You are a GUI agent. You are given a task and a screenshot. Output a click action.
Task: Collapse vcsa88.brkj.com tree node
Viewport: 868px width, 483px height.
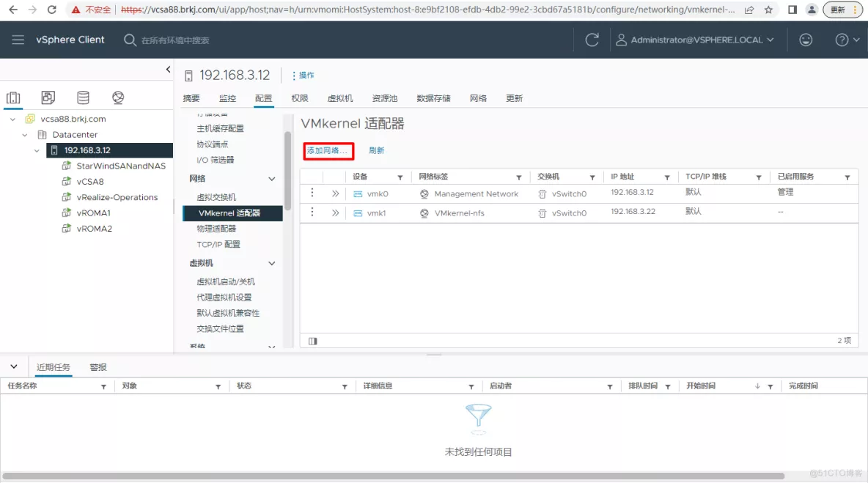tap(12, 119)
